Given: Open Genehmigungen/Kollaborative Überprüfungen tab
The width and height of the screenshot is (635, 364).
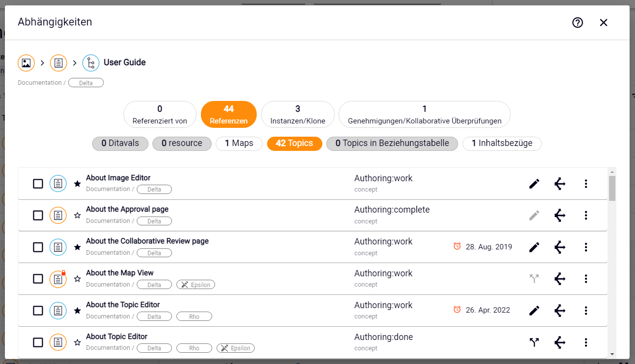Looking at the screenshot, I should pyautogui.click(x=424, y=114).
